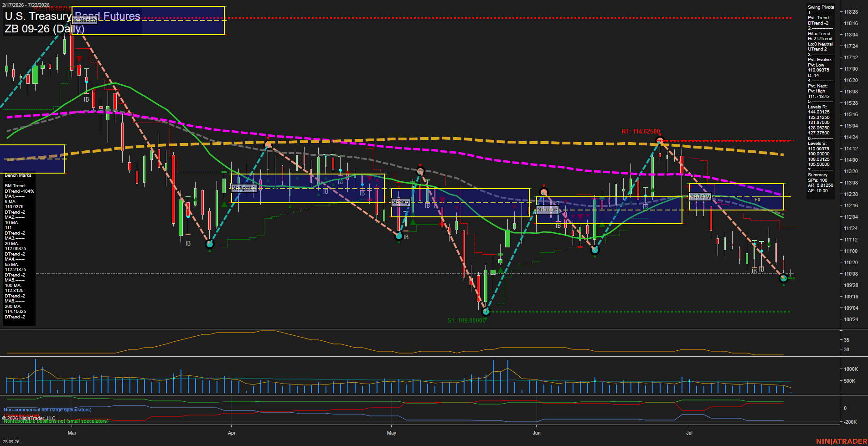Click the late-March swing low pivot circle
This screenshot has height=446, width=868.
210,244
